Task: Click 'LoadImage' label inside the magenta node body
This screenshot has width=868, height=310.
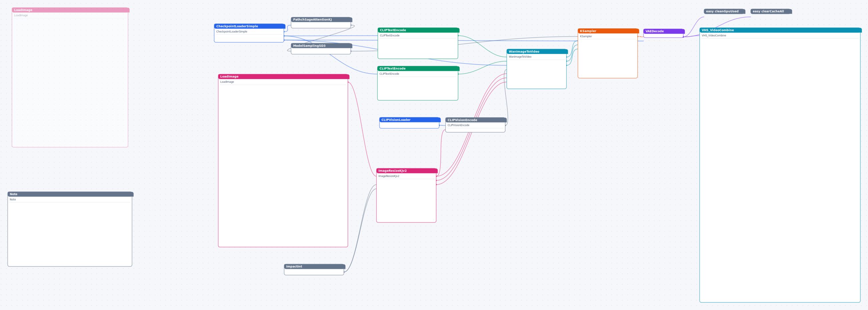Action: click(227, 82)
